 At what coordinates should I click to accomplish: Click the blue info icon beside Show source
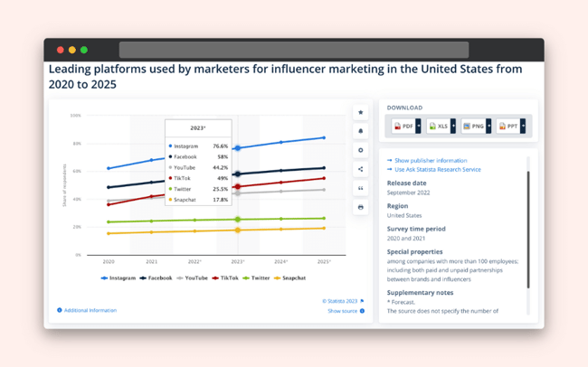[362, 311]
